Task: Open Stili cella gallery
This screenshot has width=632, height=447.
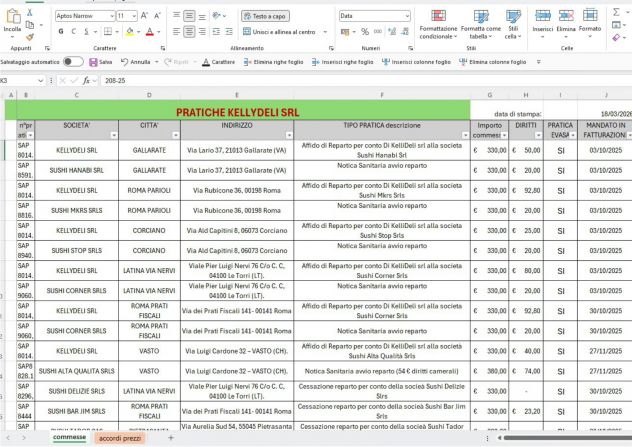Action: pos(513,24)
